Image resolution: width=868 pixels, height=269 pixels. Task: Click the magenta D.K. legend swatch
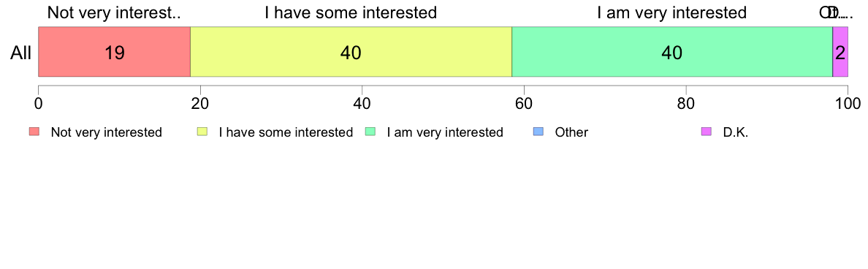(707, 132)
